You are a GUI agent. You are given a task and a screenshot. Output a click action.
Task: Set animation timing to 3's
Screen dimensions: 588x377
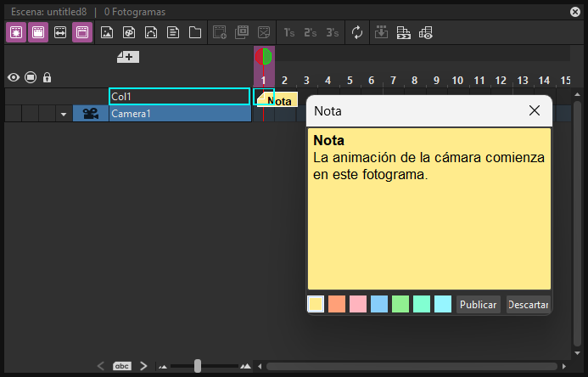point(333,32)
